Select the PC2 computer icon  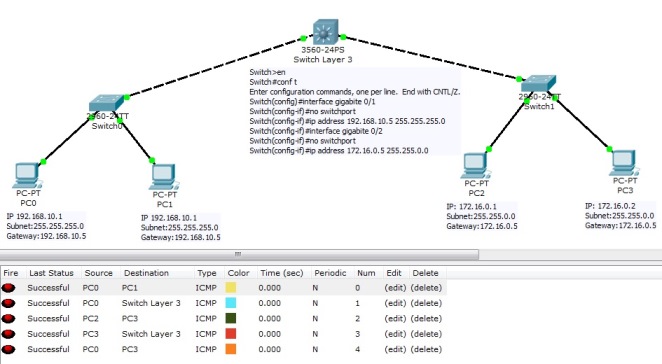475,166
